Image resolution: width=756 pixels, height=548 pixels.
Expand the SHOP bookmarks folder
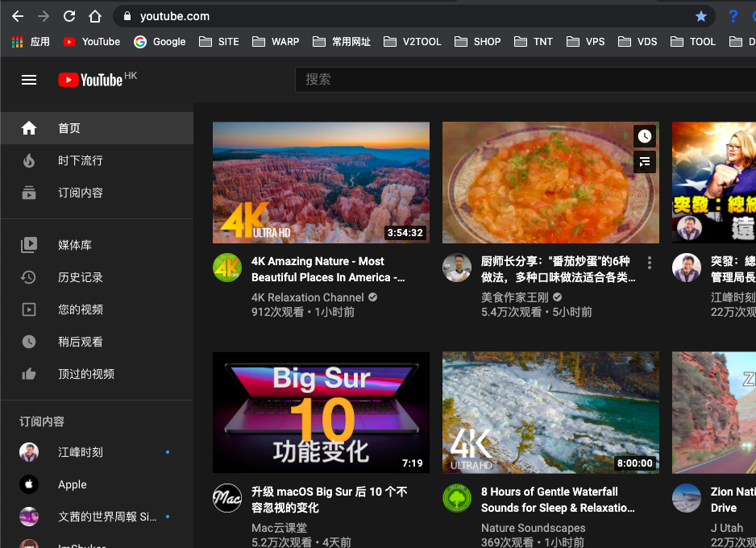click(x=485, y=41)
